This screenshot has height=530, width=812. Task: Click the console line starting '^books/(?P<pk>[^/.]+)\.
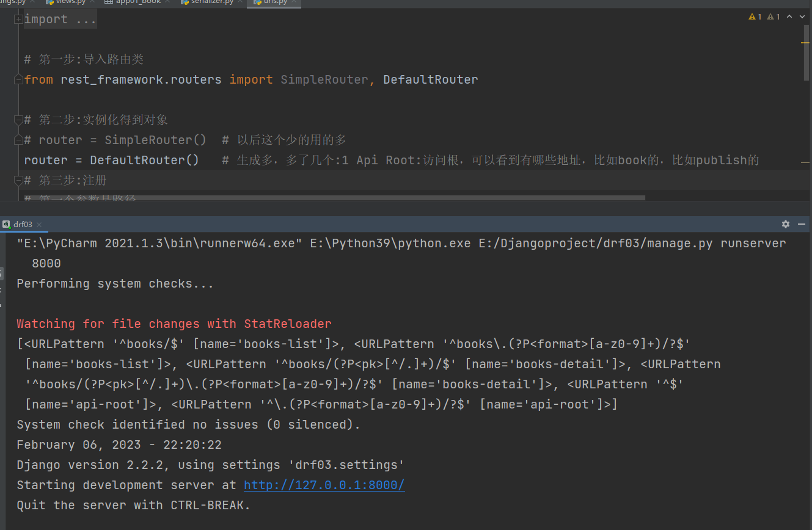354,385
